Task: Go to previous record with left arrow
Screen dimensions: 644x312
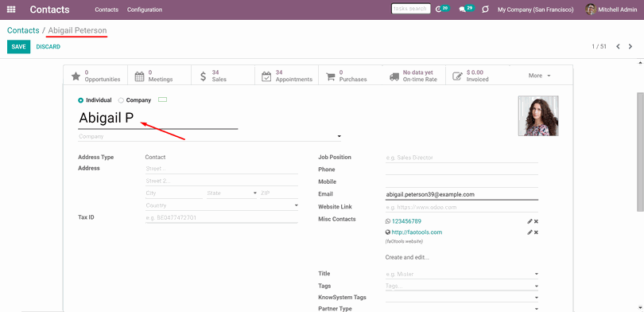Action: click(x=618, y=46)
